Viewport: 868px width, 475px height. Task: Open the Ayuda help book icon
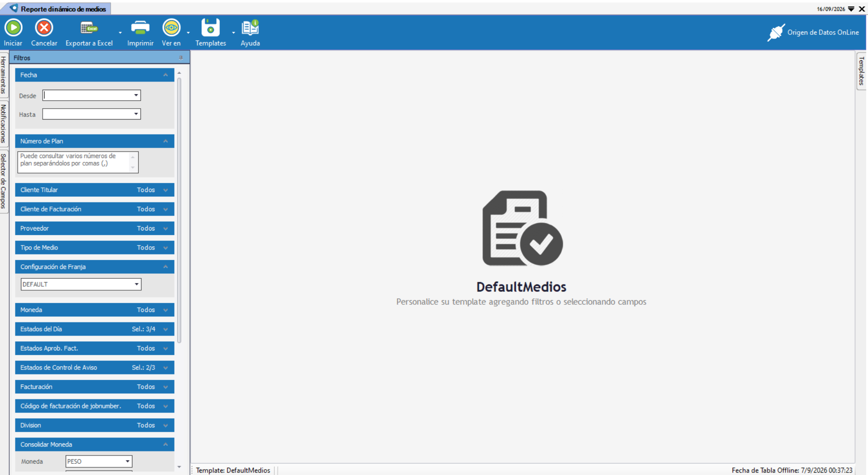(x=250, y=28)
